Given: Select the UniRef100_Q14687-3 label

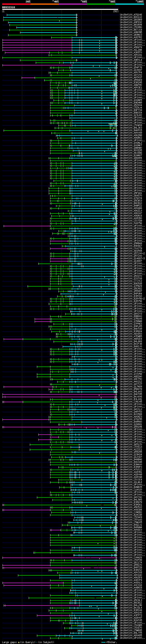Looking at the screenshot, I should [132, 259].
